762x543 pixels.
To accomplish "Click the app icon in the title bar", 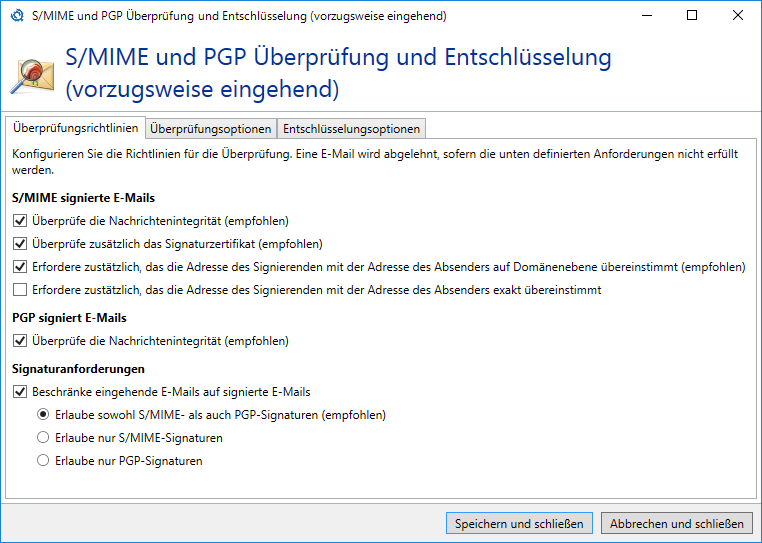I will (17, 16).
